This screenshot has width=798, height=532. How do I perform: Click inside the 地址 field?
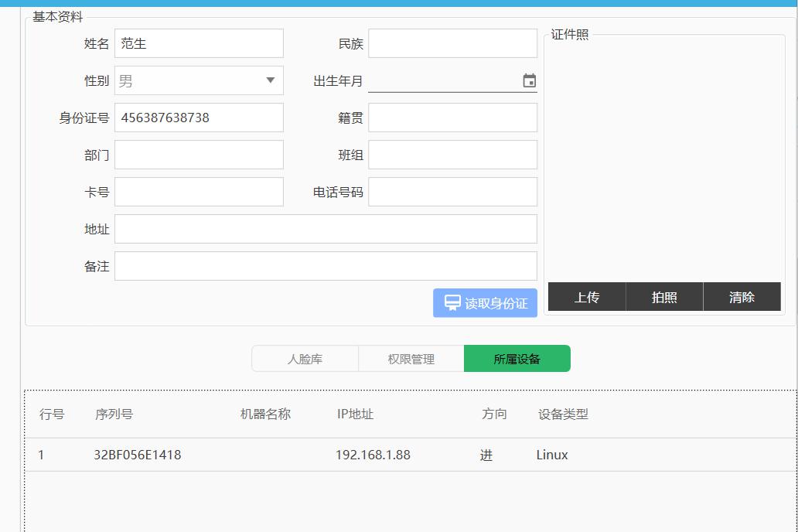pyautogui.click(x=326, y=229)
